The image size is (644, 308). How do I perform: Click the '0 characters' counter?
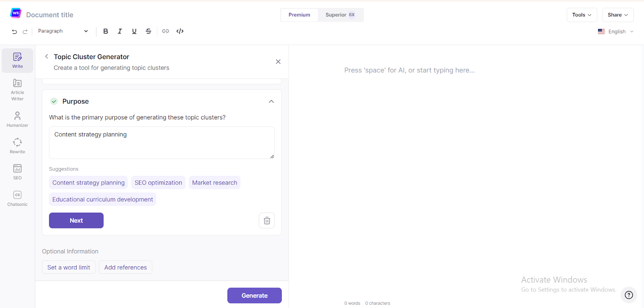point(378,303)
